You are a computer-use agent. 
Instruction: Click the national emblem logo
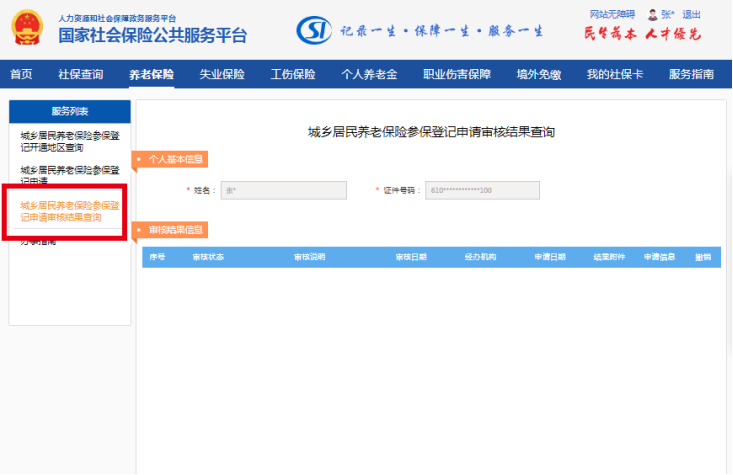click(x=28, y=28)
